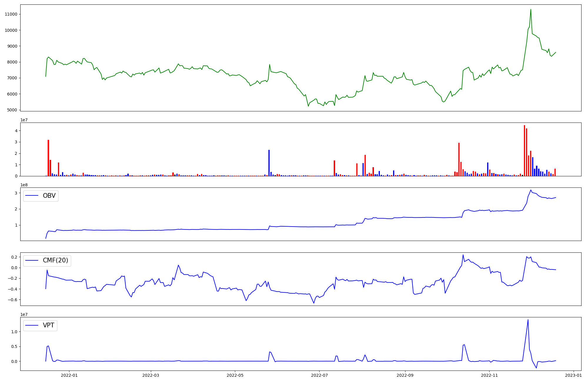This screenshot has height=382, width=588.
Task: Click the OBV legend label
Action: pyautogui.click(x=49, y=196)
